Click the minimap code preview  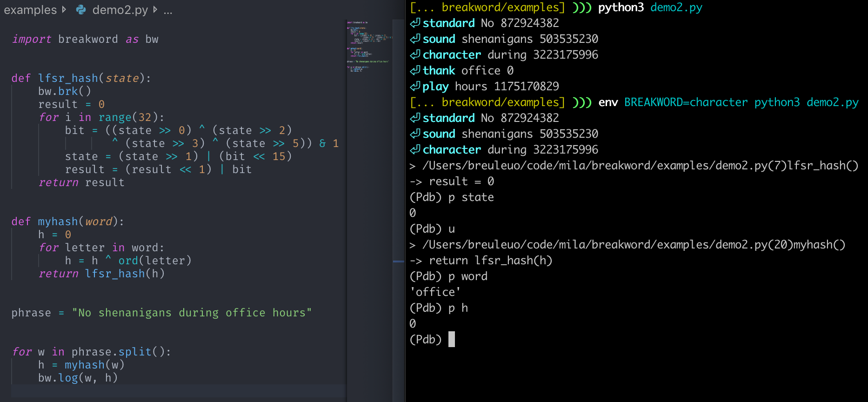point(369,47)
